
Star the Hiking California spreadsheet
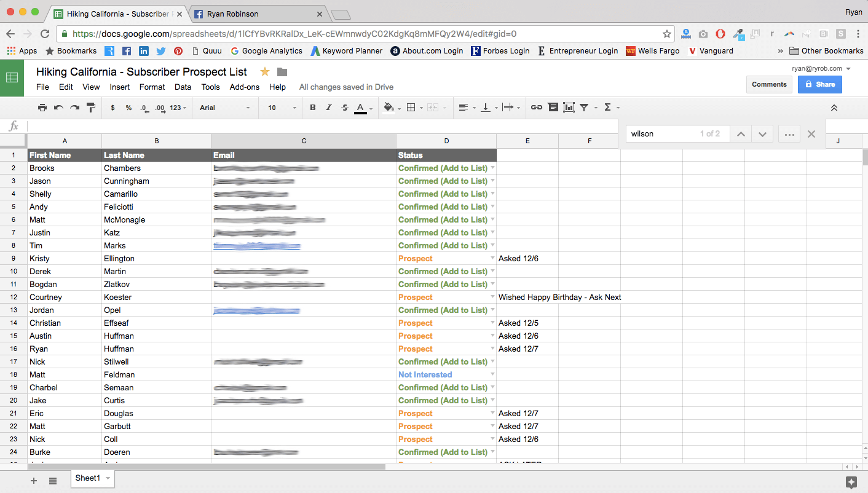[x=264, y=72]
